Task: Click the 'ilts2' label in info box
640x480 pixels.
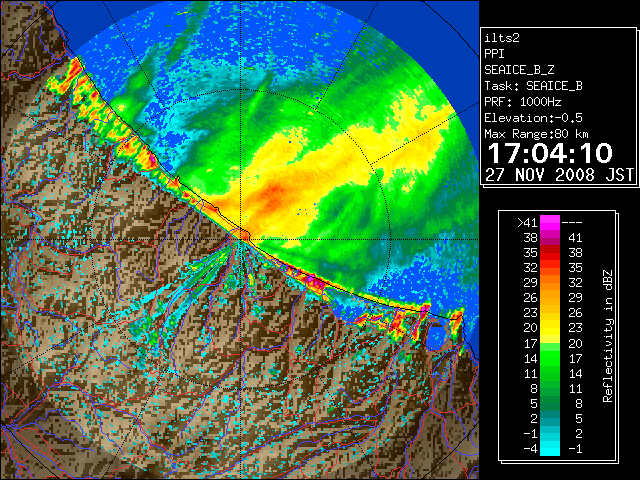Action: [502, 38]
